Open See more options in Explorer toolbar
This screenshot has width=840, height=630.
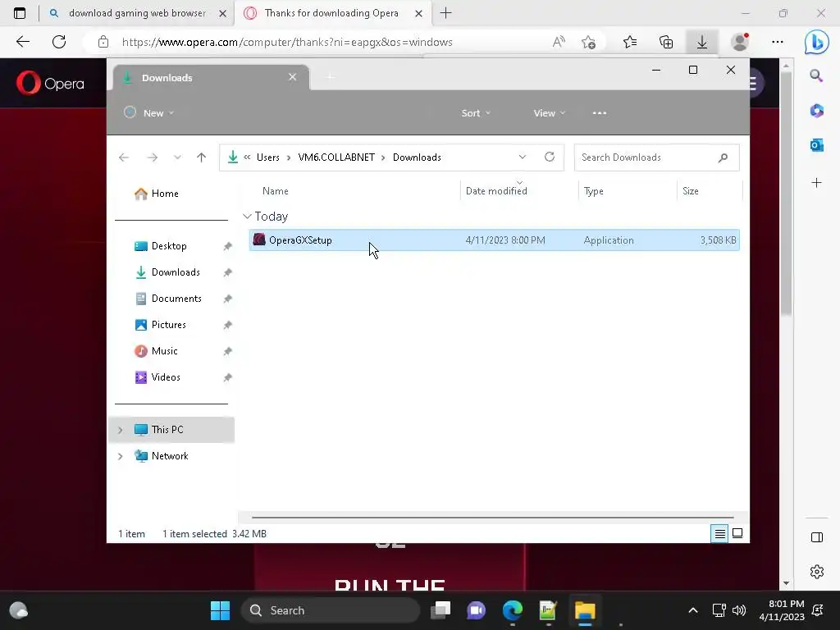(600, 113)
